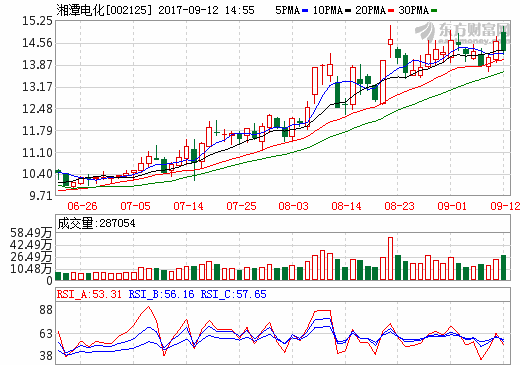
Task: Click the RSI_A:53.31 indicator label
Action: [89, 294]
